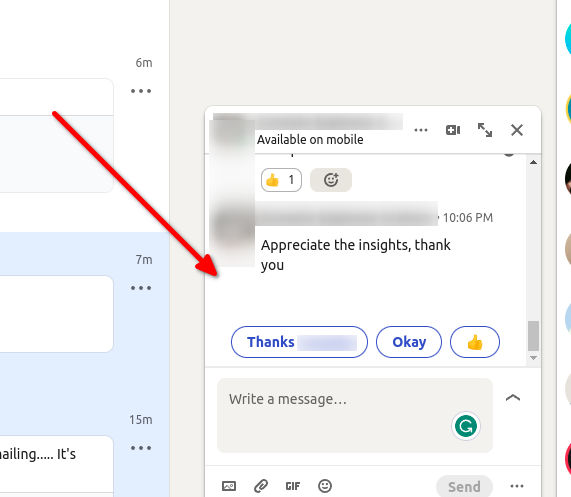The image size is (571, 497).
Task: Start a video meeting from chat header
Action: pyautogui.click(x=453, y=130)
